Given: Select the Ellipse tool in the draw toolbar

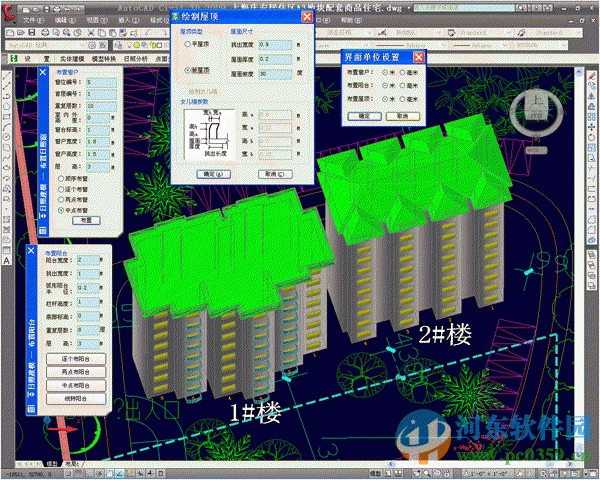Looking at the screenshot, I should (7, 168).
